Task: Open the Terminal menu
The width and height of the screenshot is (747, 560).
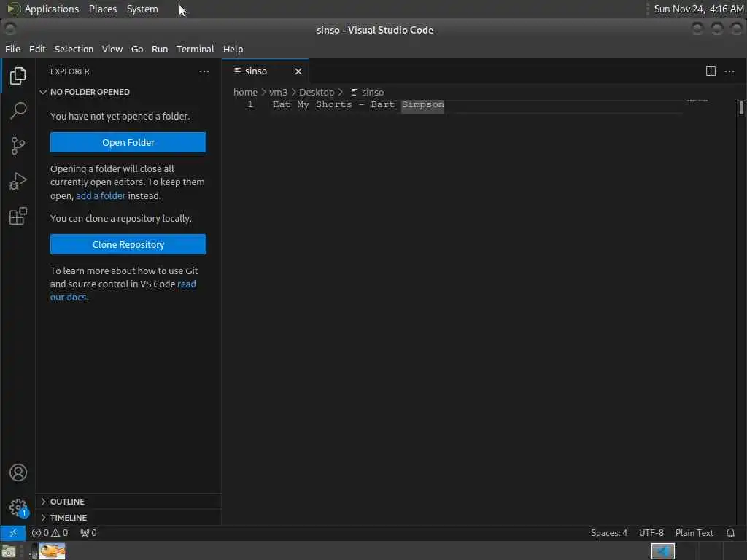Action: point(196,49)
